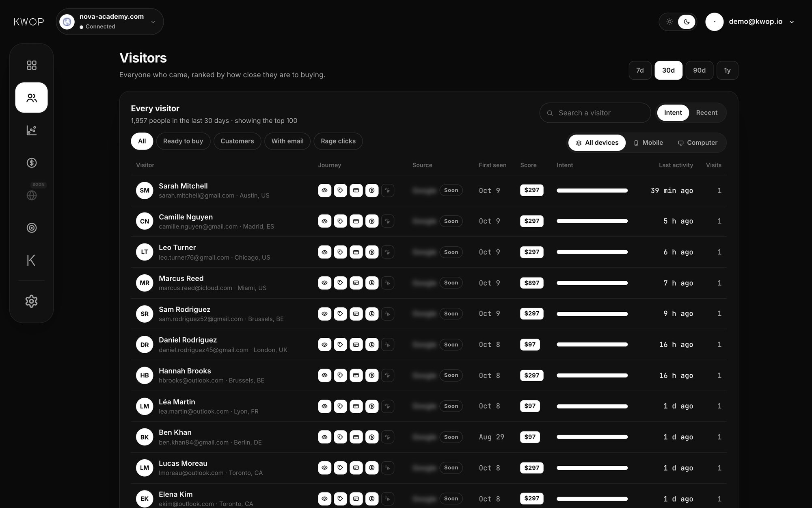Open the settings gear in sidebar

31,301
